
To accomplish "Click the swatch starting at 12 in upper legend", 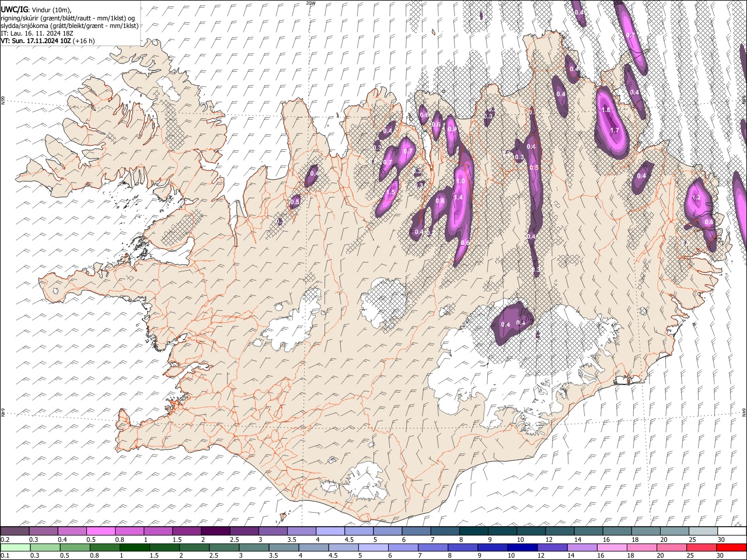I will point(560,531).
